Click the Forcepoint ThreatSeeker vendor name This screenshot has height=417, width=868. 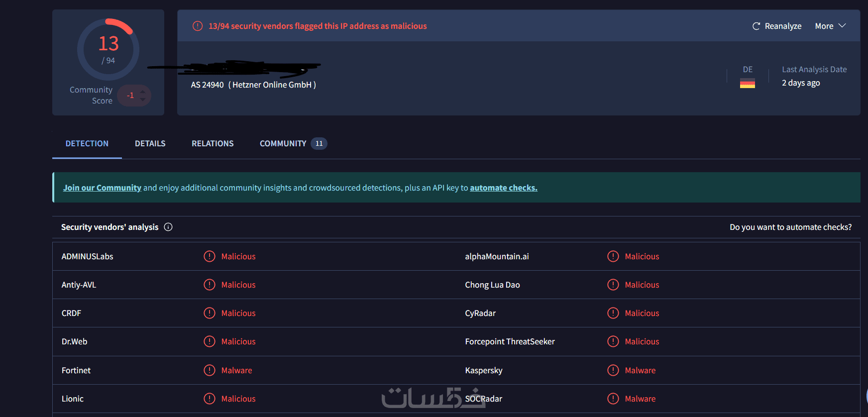tap(510, 341)
